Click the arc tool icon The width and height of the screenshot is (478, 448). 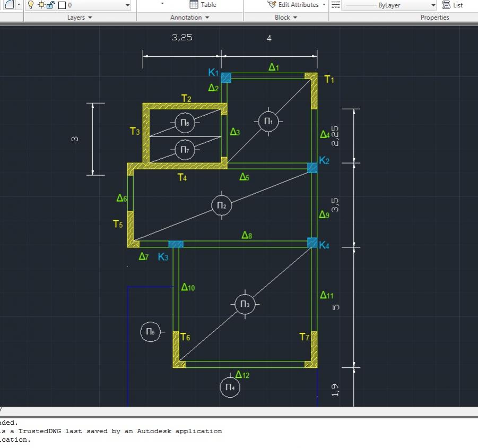tap(10, 4)
